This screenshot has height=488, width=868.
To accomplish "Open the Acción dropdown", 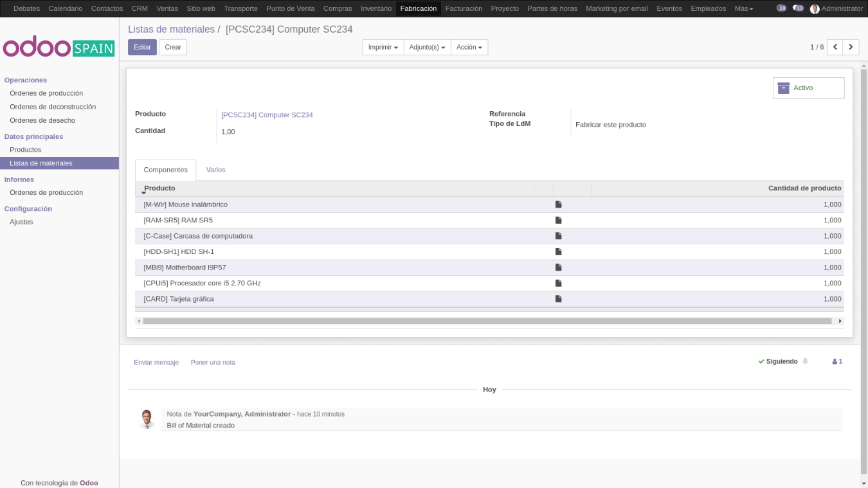I will pyautogui.click(x=469, y=47).
